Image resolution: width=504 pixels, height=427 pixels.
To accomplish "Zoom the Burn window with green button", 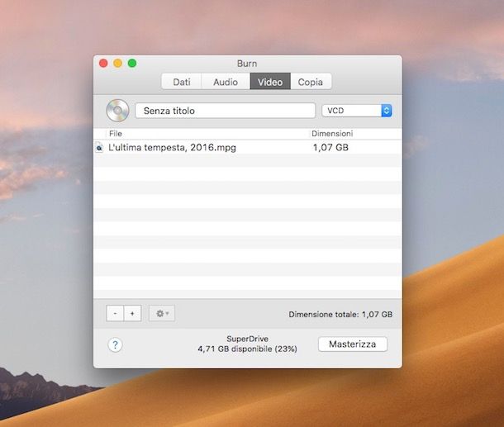I will [x=132, y=64].
